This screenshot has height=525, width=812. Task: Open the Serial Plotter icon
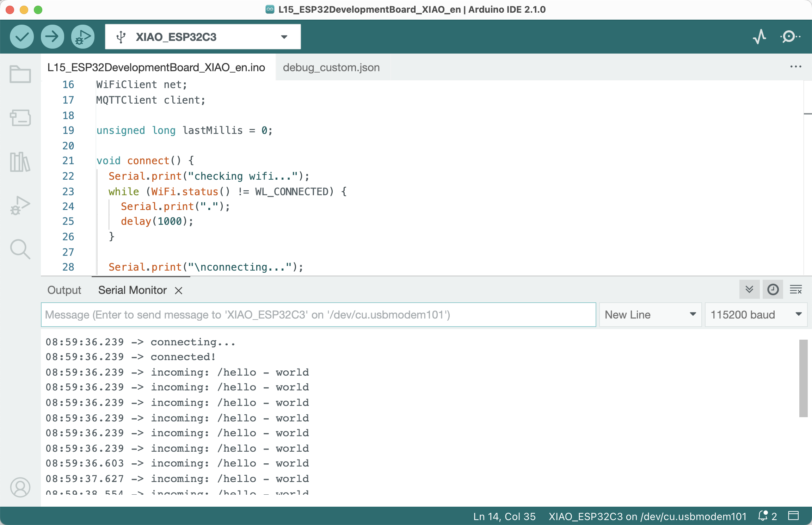coord(760,37)
